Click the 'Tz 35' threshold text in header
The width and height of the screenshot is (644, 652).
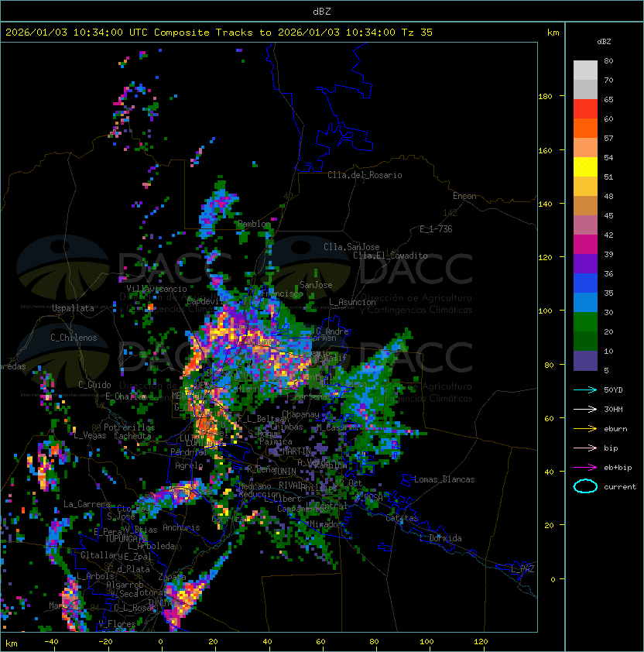(417, 33)
